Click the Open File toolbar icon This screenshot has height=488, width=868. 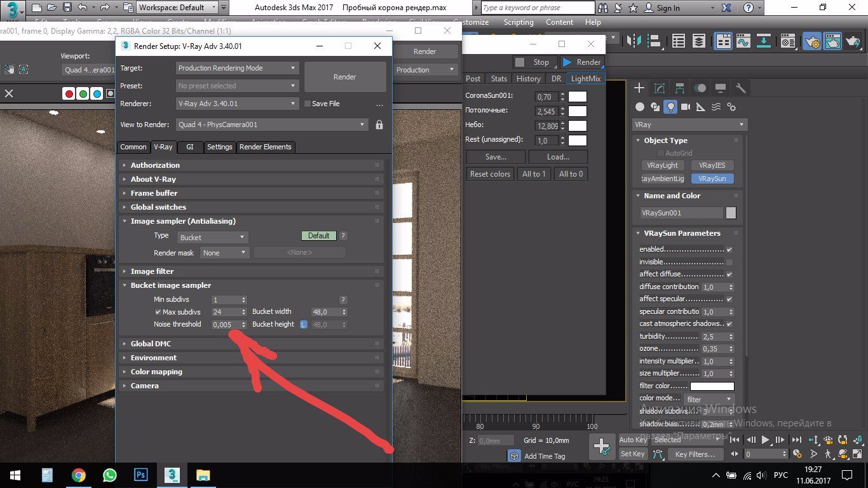[x=53, y=8]
